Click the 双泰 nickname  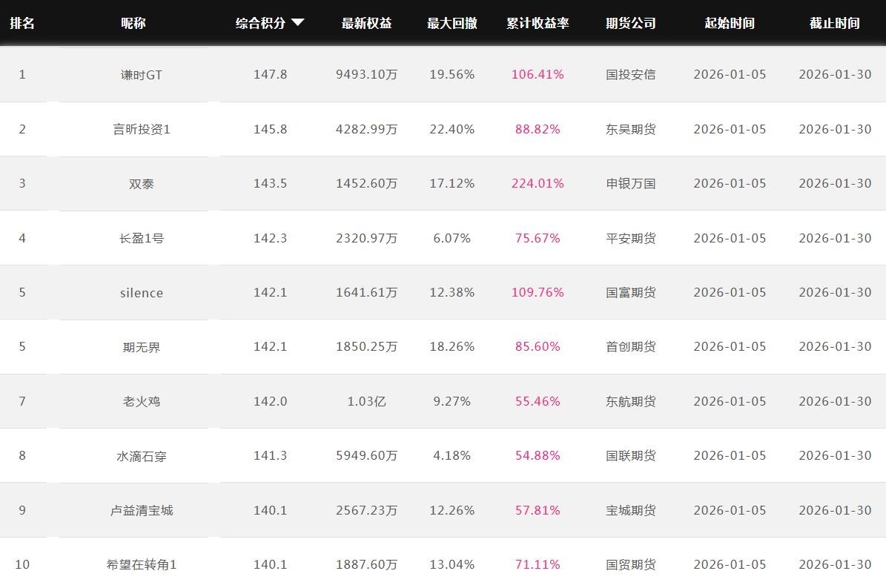point(141,184)
